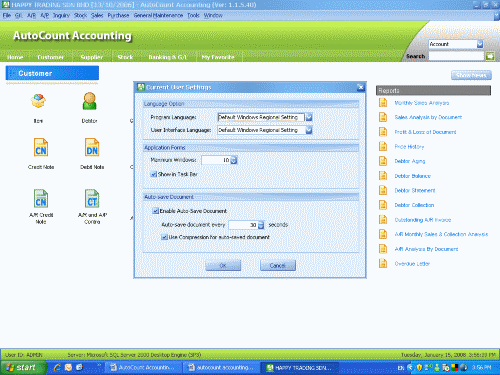Open the Tools menu
The width and height of the screenshot is (500, 375).
click(193, 15)
